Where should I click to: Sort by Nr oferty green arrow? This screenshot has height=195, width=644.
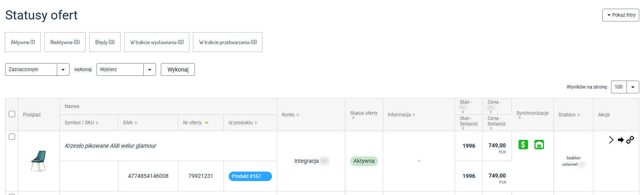(x=206, y=123)
